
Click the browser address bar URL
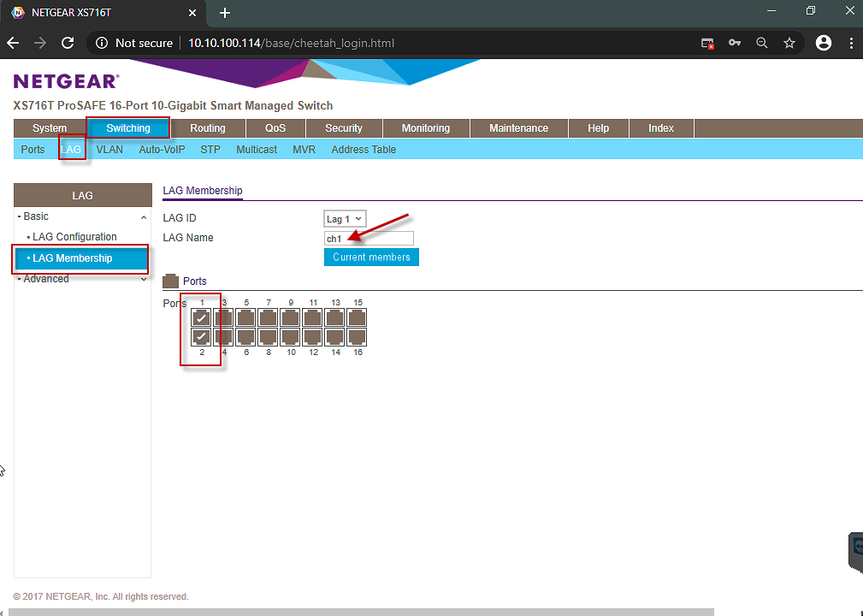click(291, 43)
